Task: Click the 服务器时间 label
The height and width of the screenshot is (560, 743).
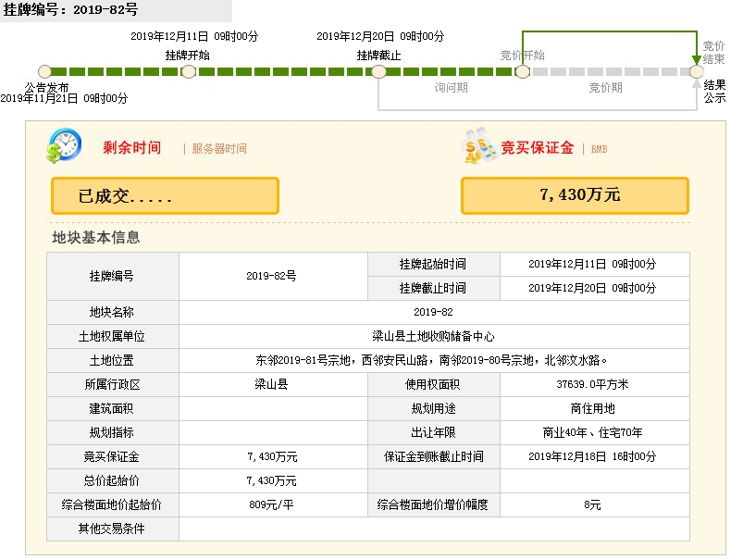Action: [x=219, y=149]
